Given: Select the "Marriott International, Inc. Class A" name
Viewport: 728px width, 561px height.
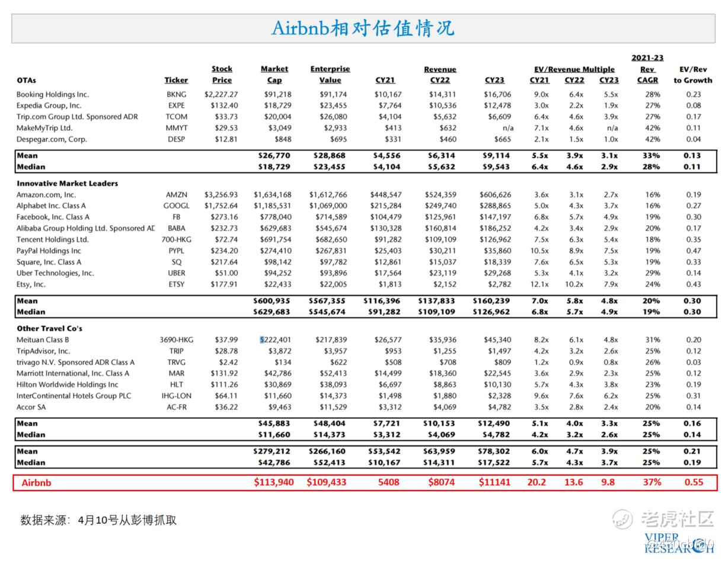Looking at the screenshot, I should (73, 373).
